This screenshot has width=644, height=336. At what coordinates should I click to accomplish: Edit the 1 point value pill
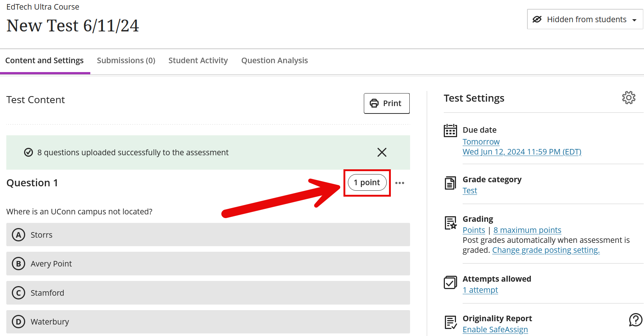pos(367,183)
